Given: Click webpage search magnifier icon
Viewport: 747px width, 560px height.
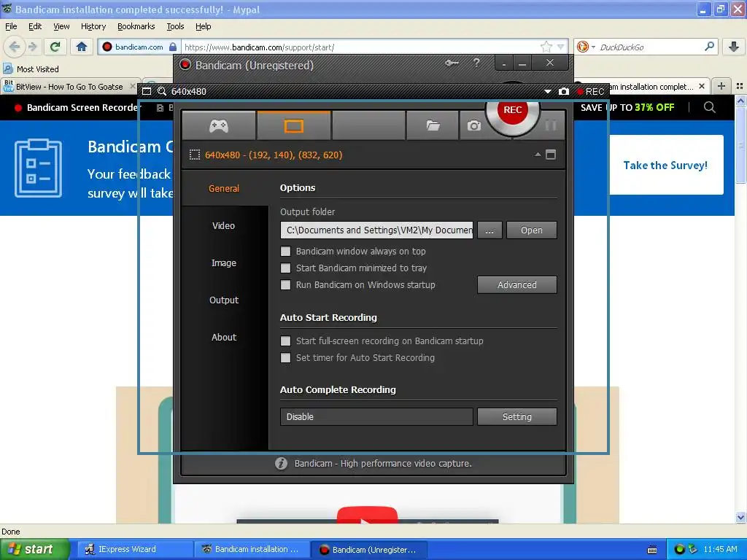Looking at the screenshot, I should (709, 107).
